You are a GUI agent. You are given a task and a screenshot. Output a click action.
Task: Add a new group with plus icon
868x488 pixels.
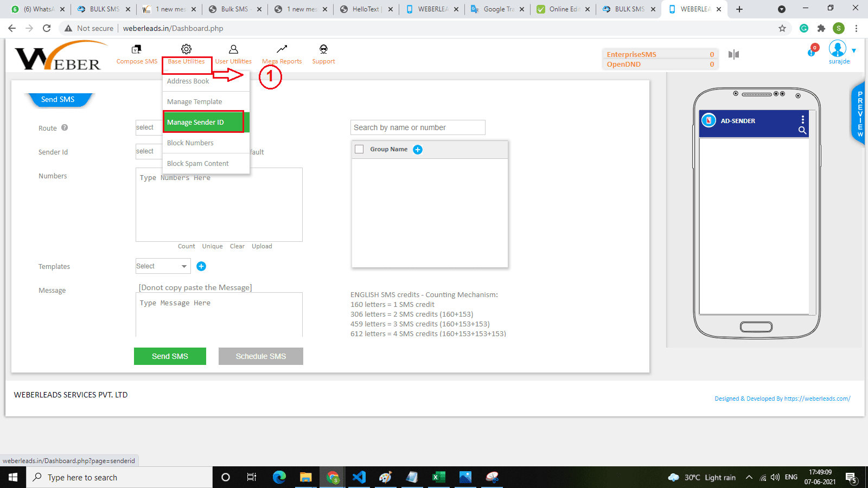[418, 150]
